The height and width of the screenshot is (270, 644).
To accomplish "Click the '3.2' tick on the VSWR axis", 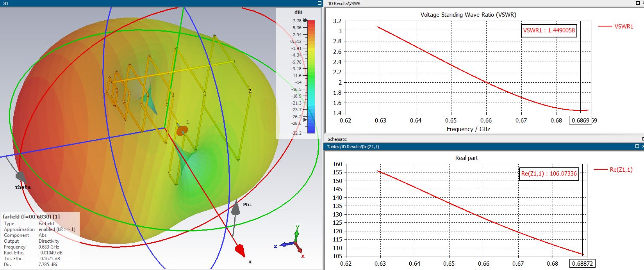I will [x=337, y=21].
